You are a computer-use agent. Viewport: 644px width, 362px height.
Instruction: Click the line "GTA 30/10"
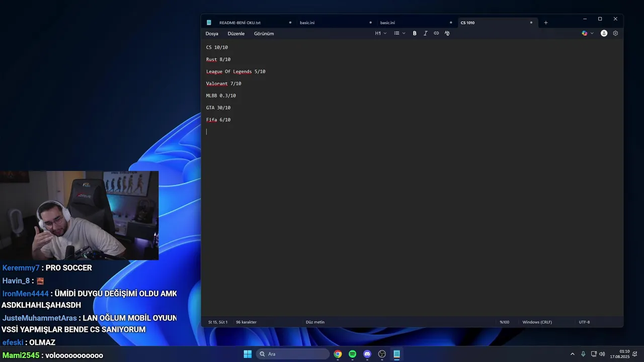pyautogui.click(x=218, y=108)
